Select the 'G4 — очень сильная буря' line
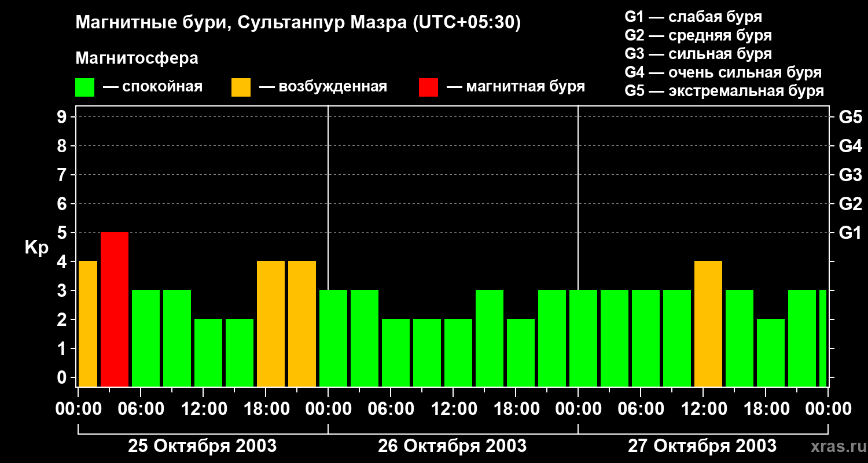The height and width of the screenshot is (463, 868). point(723,72)
